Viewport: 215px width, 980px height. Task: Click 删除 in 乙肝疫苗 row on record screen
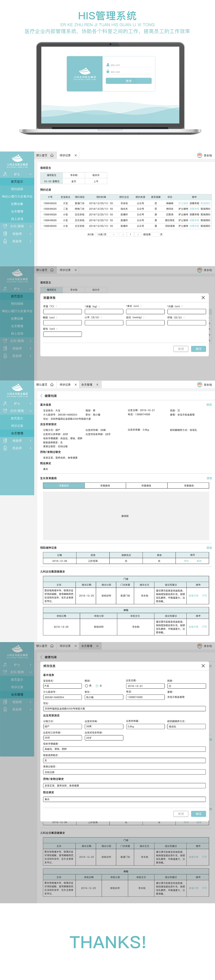click(x=199, y=561)
